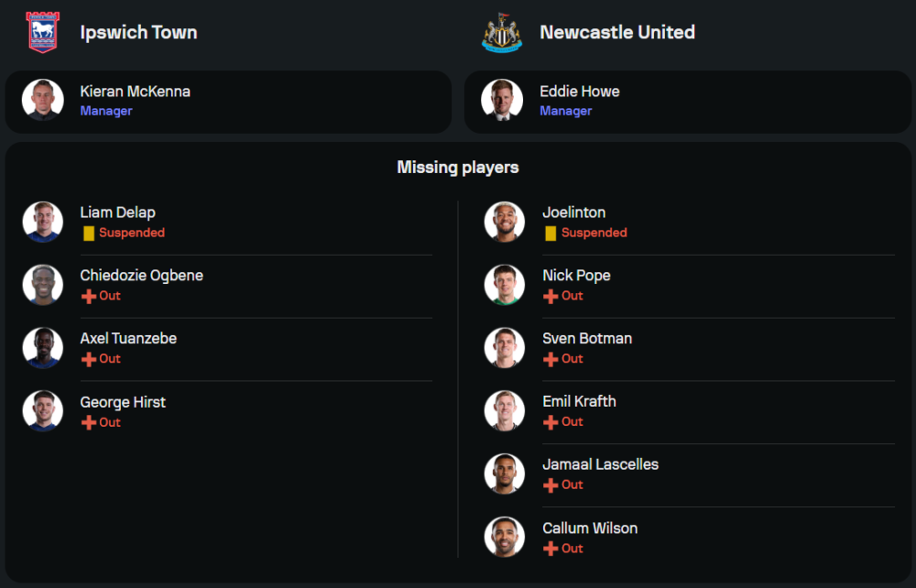916x588 pixels.
Task: Click the Kieran McKenna manager name
Action: click(x=135, y=92)
